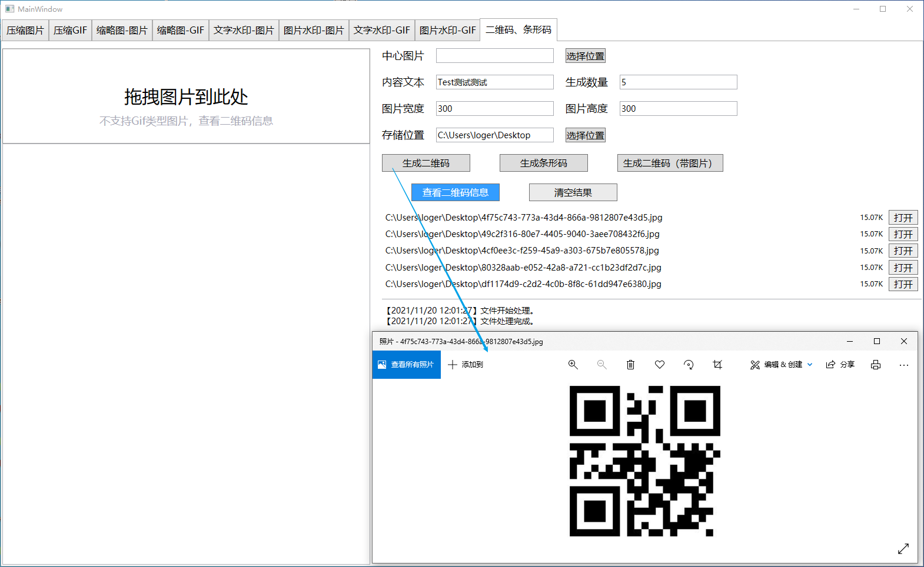924x567 pixels.
Task: Select file path ending 9812807e43d5.jpg in the results list
Action: pyautogui.click(x=524, y=218)
